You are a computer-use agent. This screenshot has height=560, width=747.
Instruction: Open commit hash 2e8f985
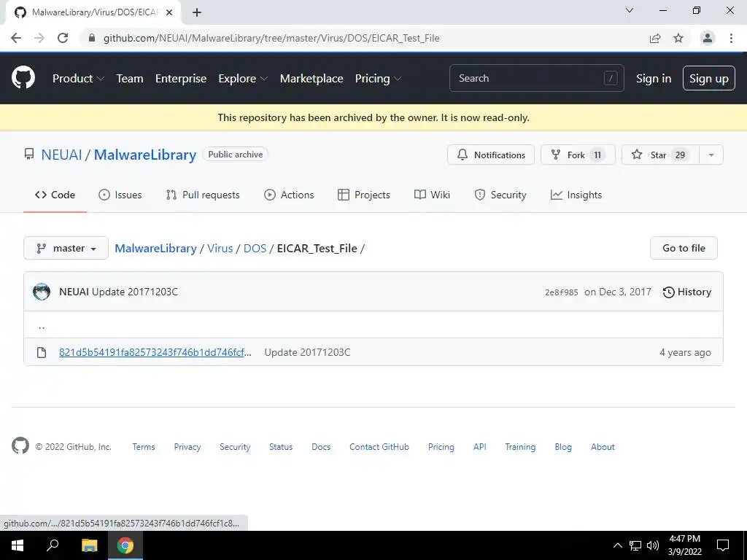point(562,292)
